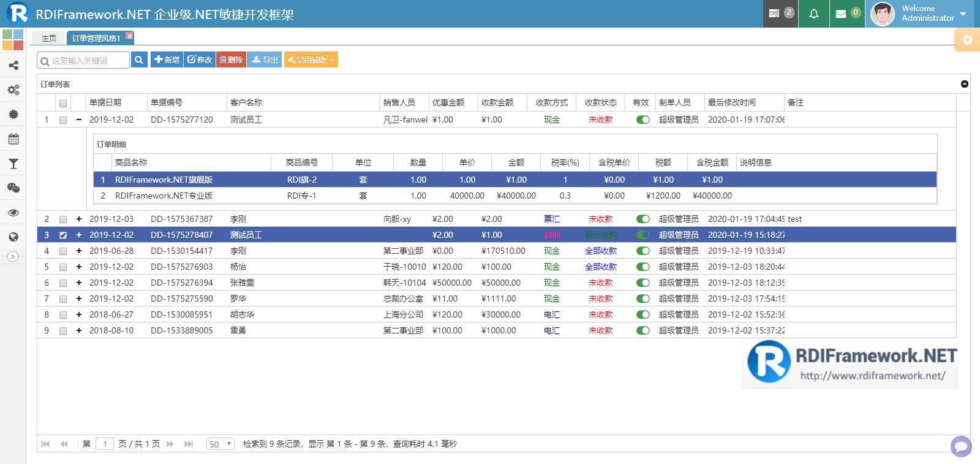The image size is (980, 464).
Task: Sort by the 收款金额 column header
Action: [x=503, y=102]
